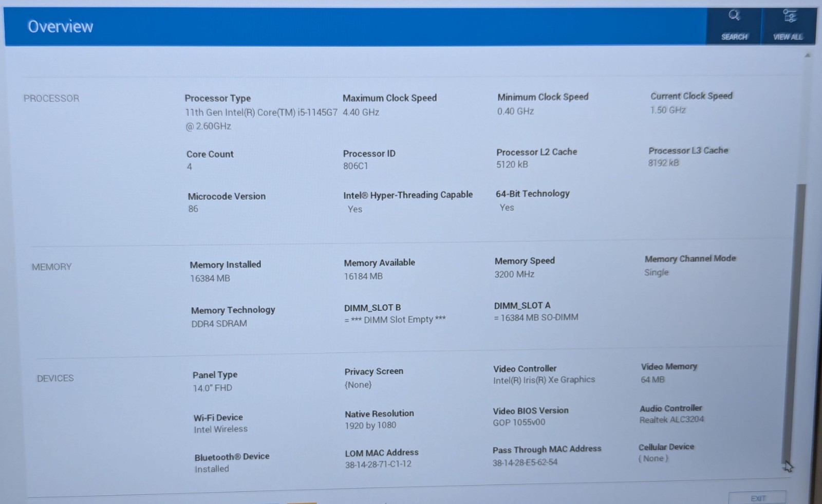Open the Search magnifier icon
Viewport: 822px width, 504px height.
pyautogui.click(x=734, y=15)
